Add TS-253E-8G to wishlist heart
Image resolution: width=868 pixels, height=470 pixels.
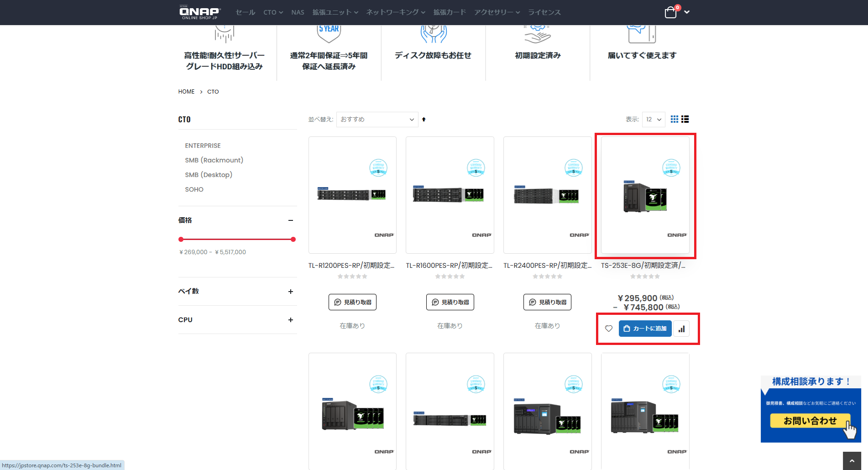point(609,329)
